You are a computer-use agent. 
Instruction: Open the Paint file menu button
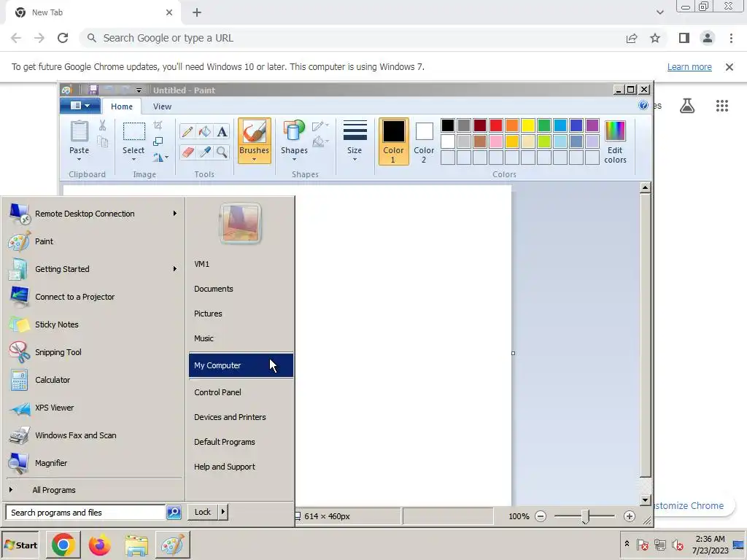pos(80,106)
